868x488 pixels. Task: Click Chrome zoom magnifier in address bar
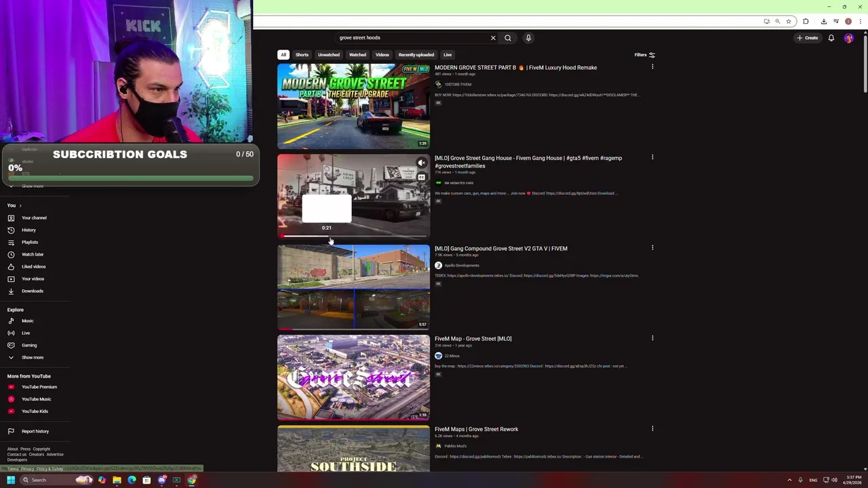(777, 21)
